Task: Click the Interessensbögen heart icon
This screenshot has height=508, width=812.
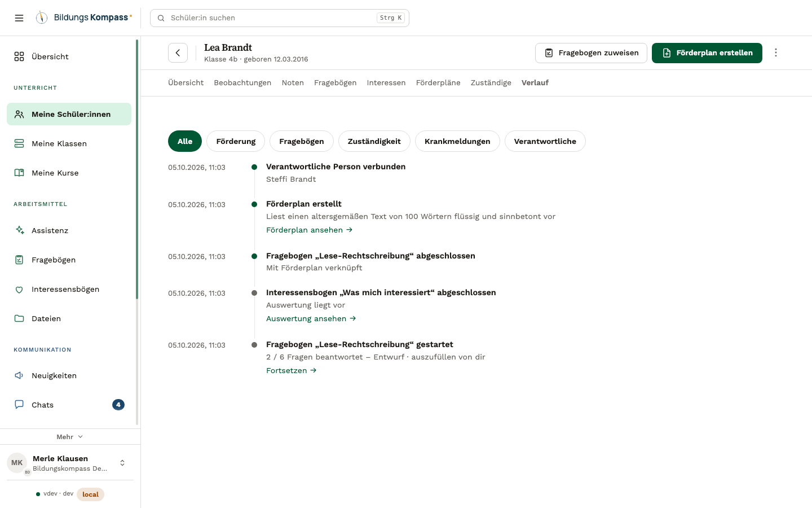Action: pos(19,289)
